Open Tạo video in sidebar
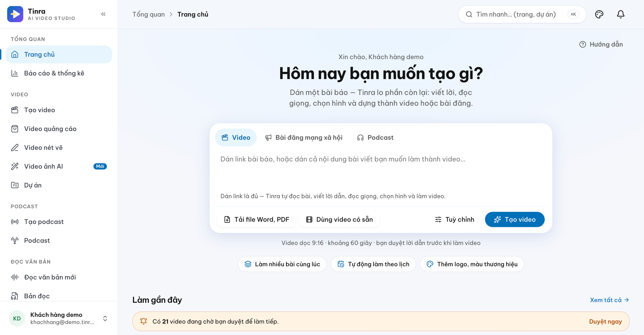 [x=59, y=110]
